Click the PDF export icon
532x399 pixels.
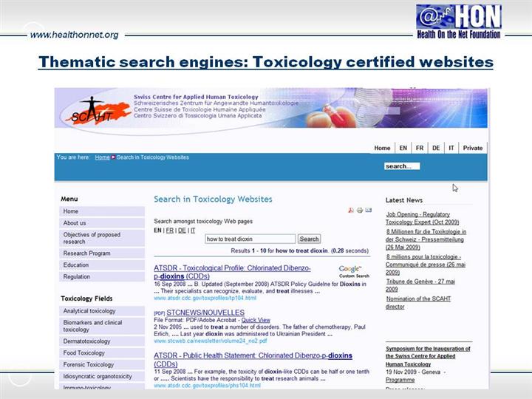tap(351, 211)
